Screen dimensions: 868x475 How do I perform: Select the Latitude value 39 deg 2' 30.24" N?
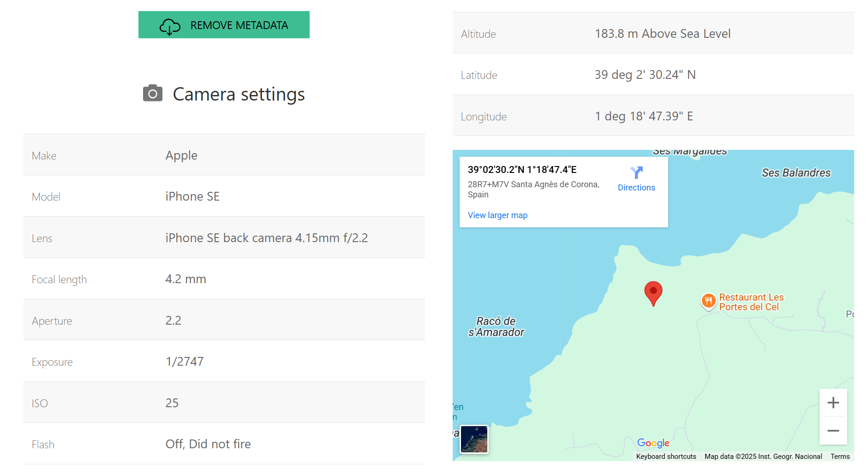pos(645,75)
